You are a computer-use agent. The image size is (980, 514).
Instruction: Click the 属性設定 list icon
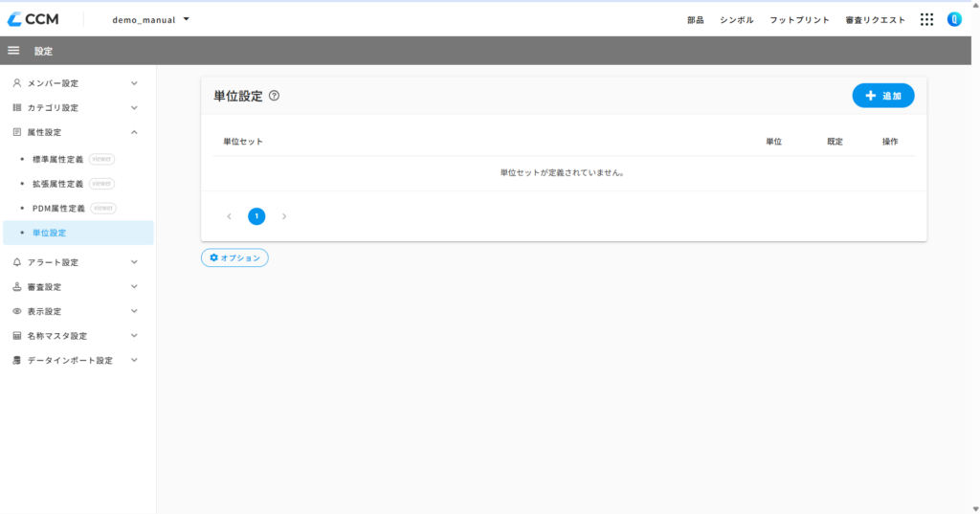pyautogui.click(x=17, y=132)
